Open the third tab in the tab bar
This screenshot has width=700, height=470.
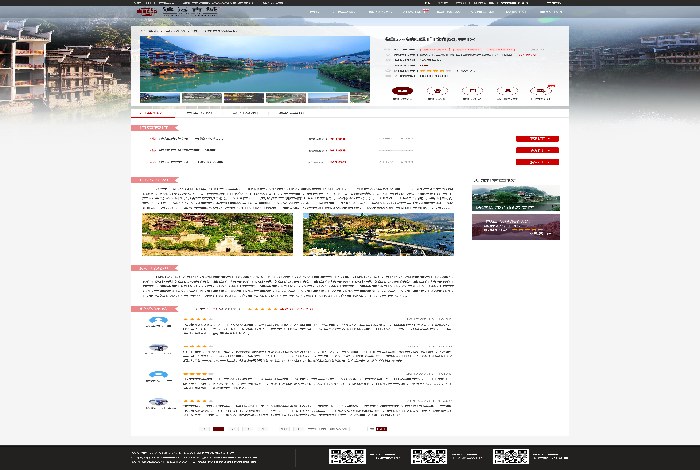(245, 113)
